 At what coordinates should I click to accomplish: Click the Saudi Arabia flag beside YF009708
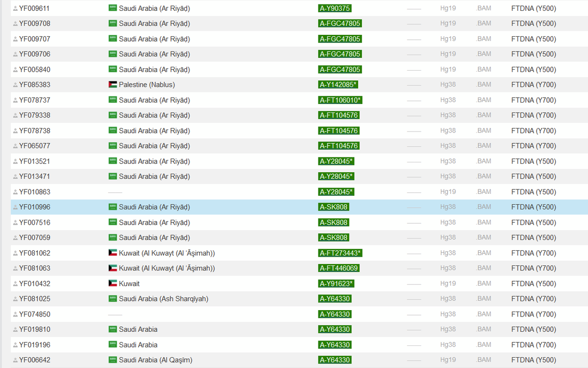(x=113, y=23)
